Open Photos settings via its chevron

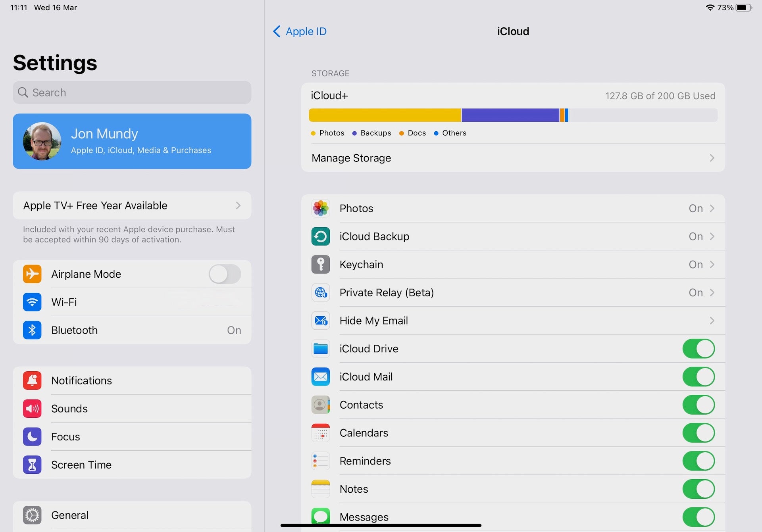click(x=712, y=208)
